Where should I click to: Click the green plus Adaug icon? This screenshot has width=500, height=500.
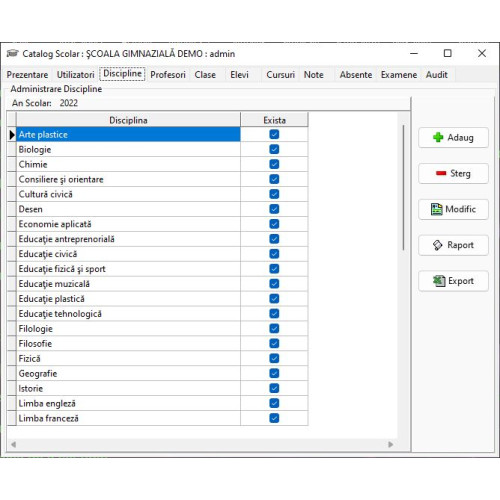438,137
